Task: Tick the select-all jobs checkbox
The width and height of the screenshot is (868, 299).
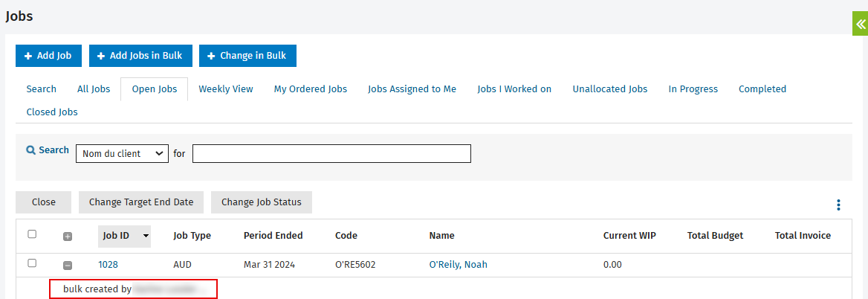Action: tap(32, 234)
